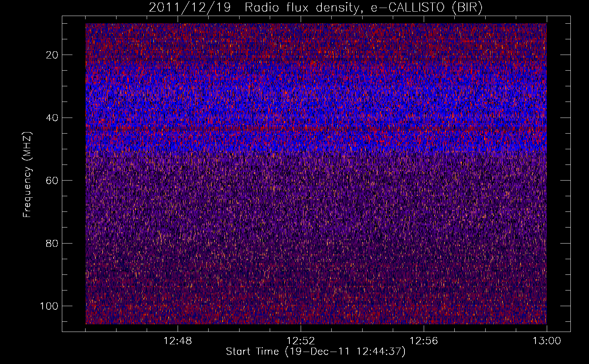Click the '80' frequency tick label

tap(52, 244)
